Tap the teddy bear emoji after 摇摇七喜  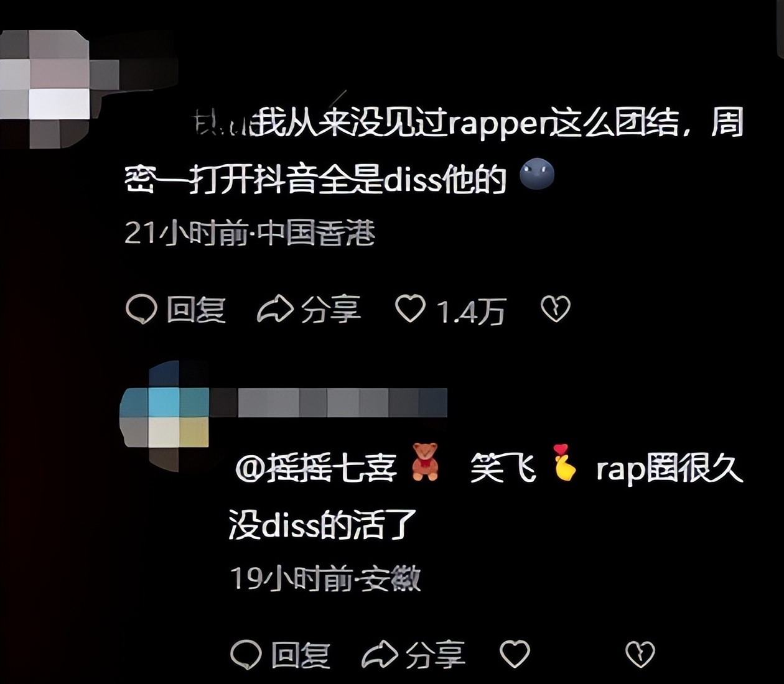pyautogui.click(x=425, y=461)
